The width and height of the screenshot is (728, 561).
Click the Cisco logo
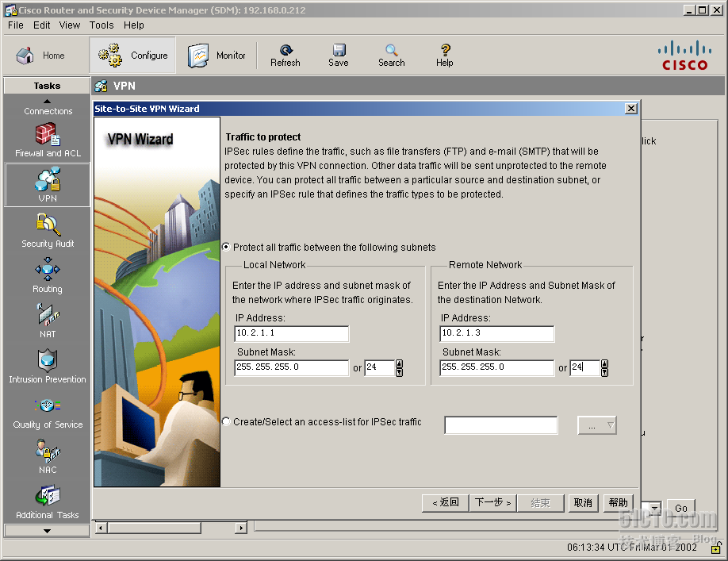pos(685,56)
